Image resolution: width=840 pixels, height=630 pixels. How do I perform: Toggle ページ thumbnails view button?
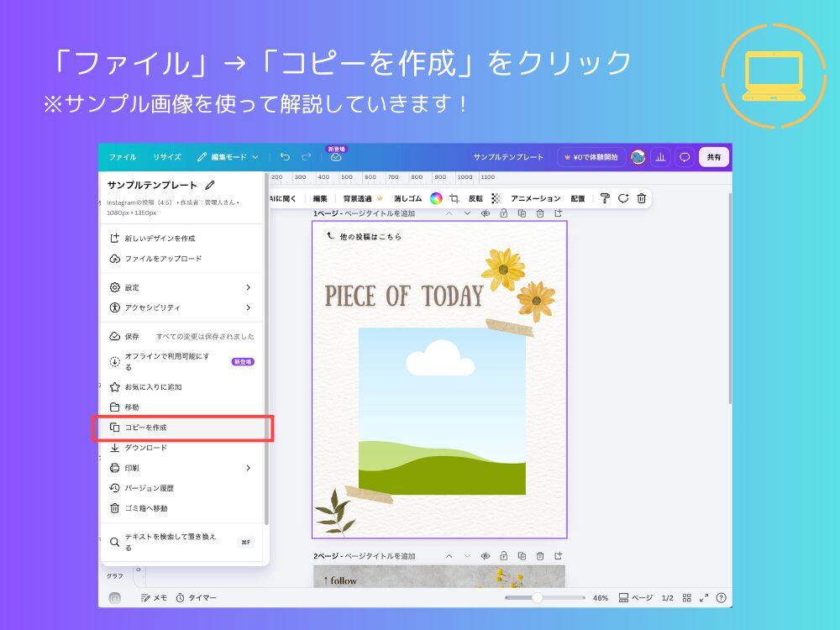(x=635, y=598)
